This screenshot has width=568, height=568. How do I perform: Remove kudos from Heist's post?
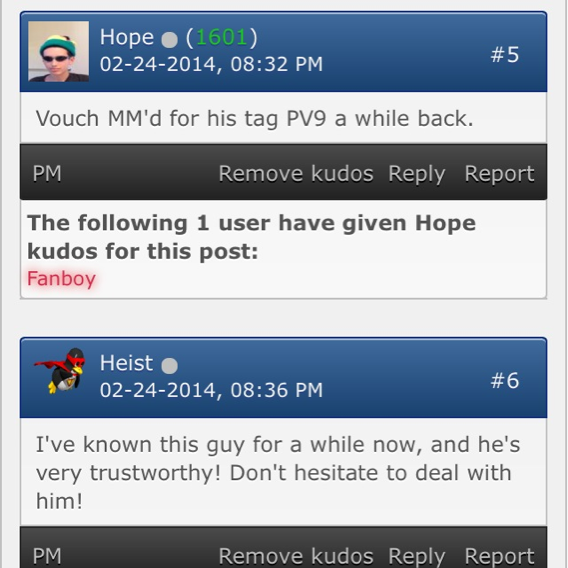coord(296,556)
